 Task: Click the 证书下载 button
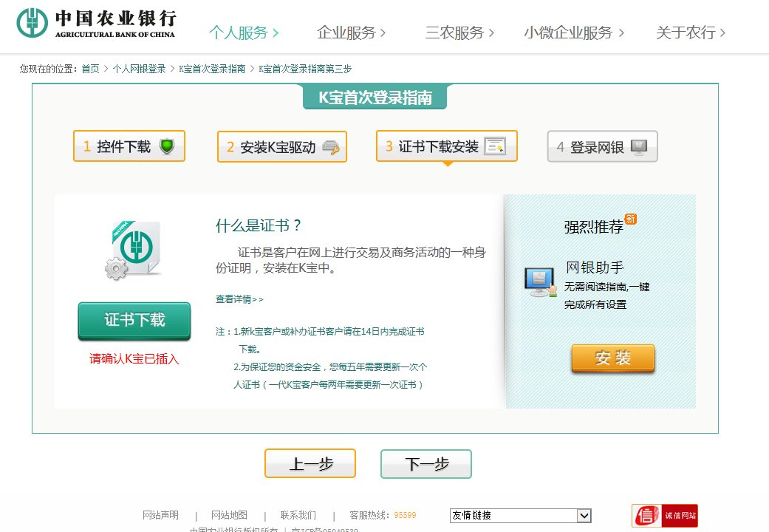pyautogui.click(x=134, y=321)
